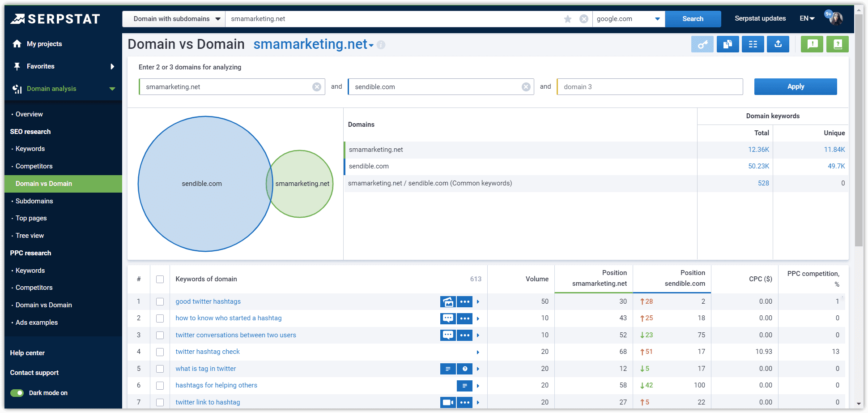Click the green feedback speech bubble icon
Viewport: 868px width, 413px height.
812,44
